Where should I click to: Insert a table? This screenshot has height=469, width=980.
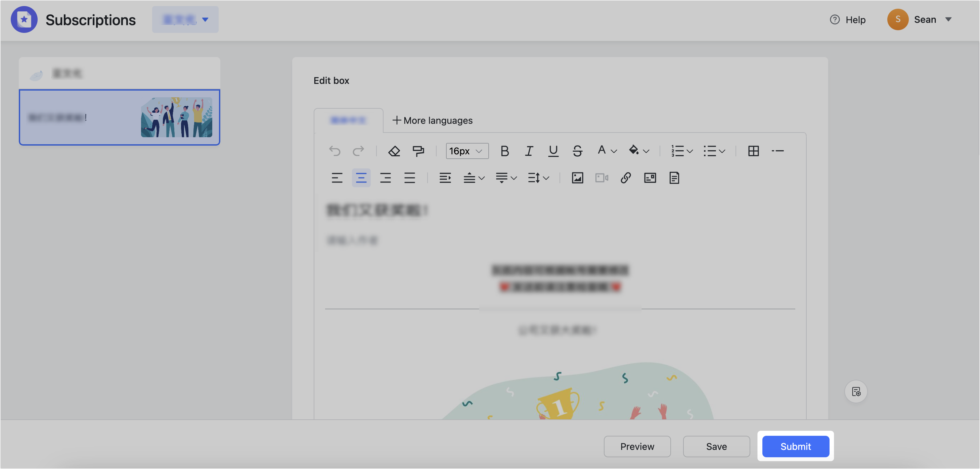tap(754, 151)
